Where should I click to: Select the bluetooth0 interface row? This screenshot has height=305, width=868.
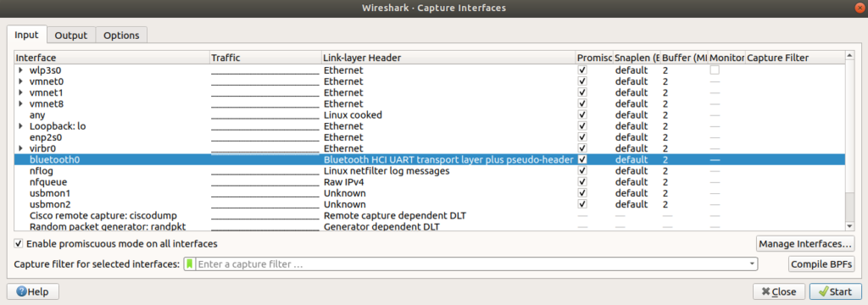430,159
